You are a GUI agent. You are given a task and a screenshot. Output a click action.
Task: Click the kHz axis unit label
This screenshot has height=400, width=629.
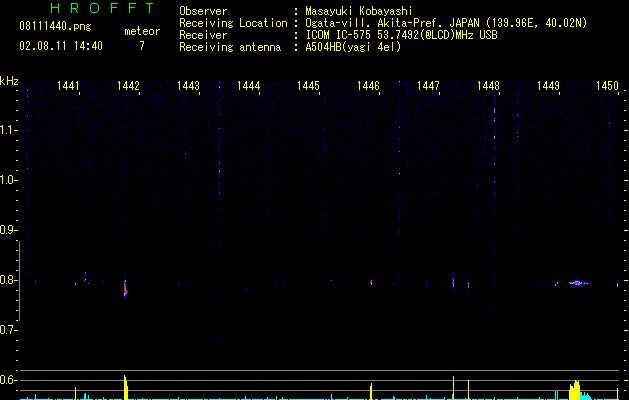pos(9,81)
